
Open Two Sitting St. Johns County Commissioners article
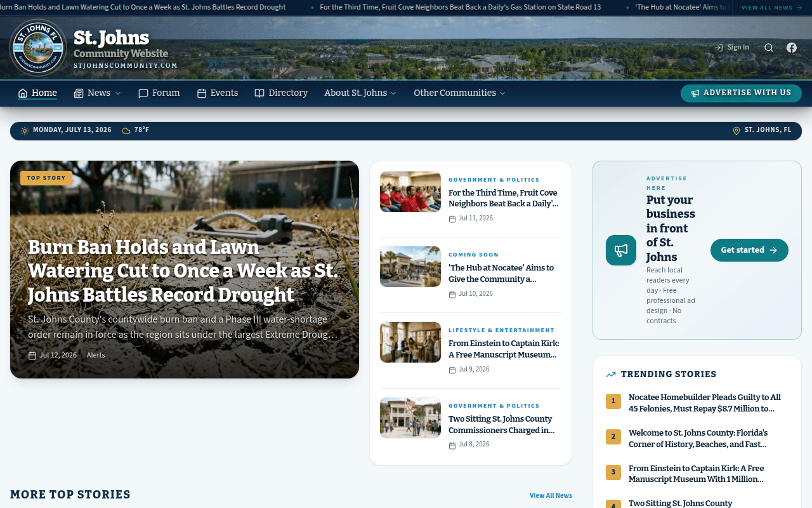click(x=502, y=425)
